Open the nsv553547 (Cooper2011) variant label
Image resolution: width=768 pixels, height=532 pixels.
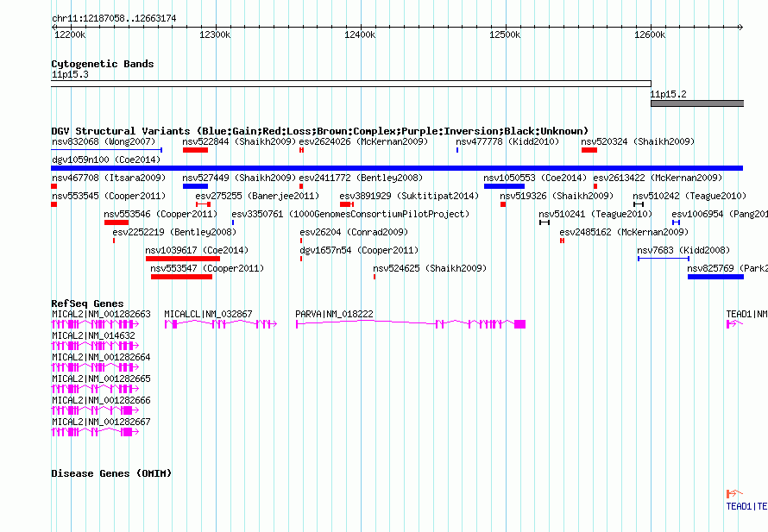click(207, 268)
